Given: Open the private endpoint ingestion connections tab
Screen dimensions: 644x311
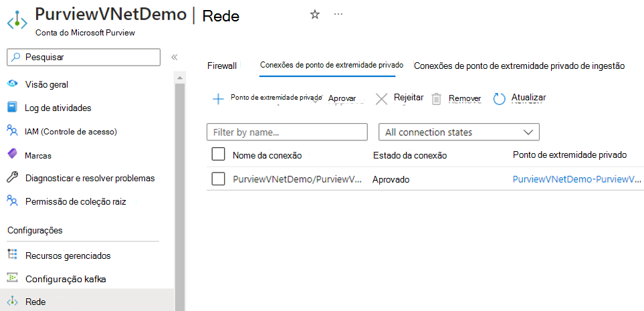Looking at the screenshot, I should pyautogui.click(x=519, y=66).
